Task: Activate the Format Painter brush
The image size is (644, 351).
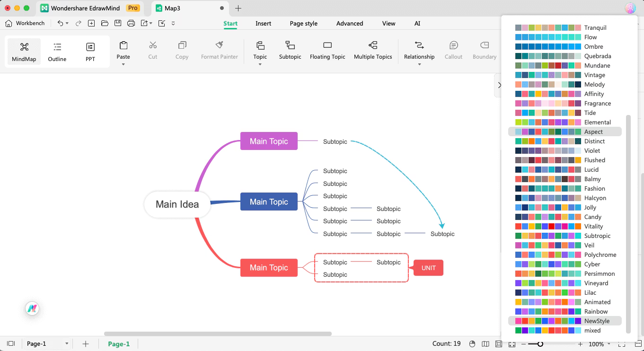Action: tap(220, 45)
